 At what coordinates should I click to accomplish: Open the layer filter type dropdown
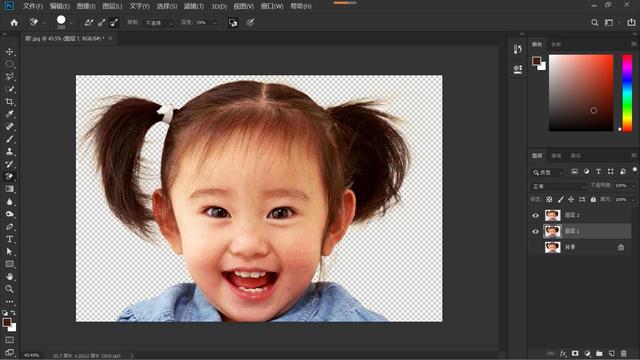548,173
